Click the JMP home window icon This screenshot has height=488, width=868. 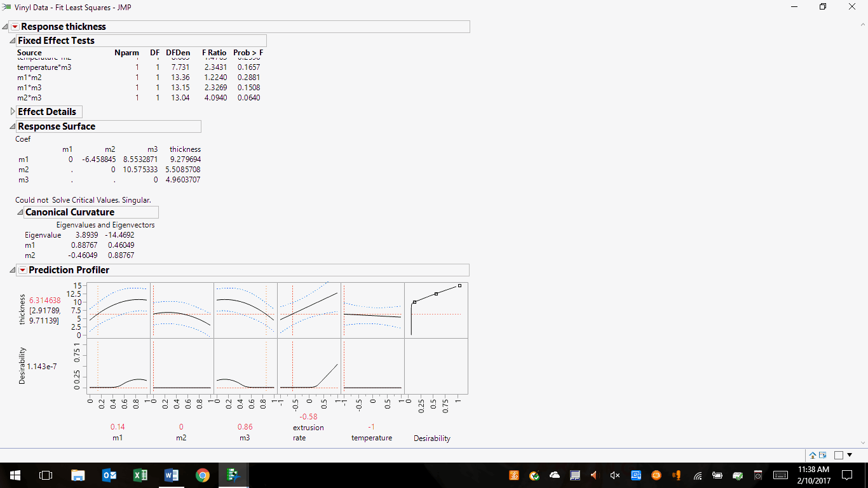click(x=813, y=455)
